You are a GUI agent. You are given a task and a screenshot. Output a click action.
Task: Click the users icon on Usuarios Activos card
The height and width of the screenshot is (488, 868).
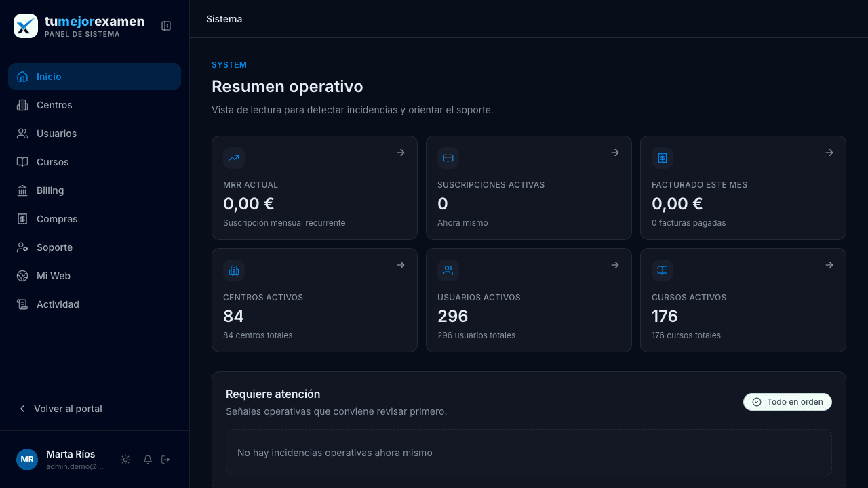pos(448,270)
